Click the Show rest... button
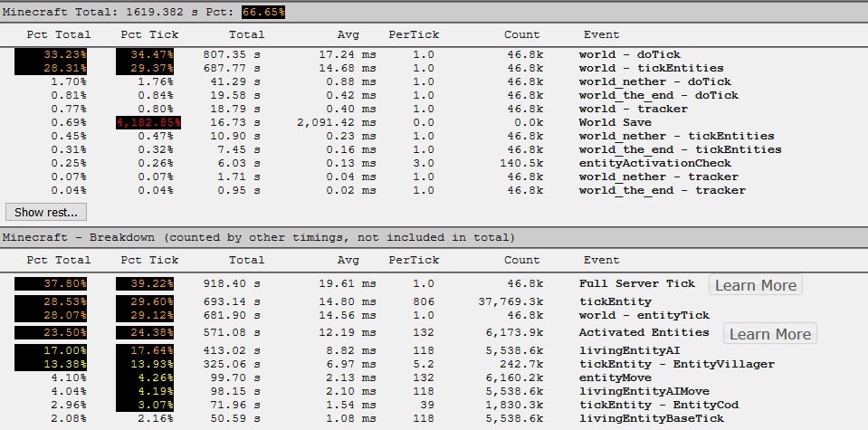This screenshot has height=430, width=868. (x=47, y=212)
